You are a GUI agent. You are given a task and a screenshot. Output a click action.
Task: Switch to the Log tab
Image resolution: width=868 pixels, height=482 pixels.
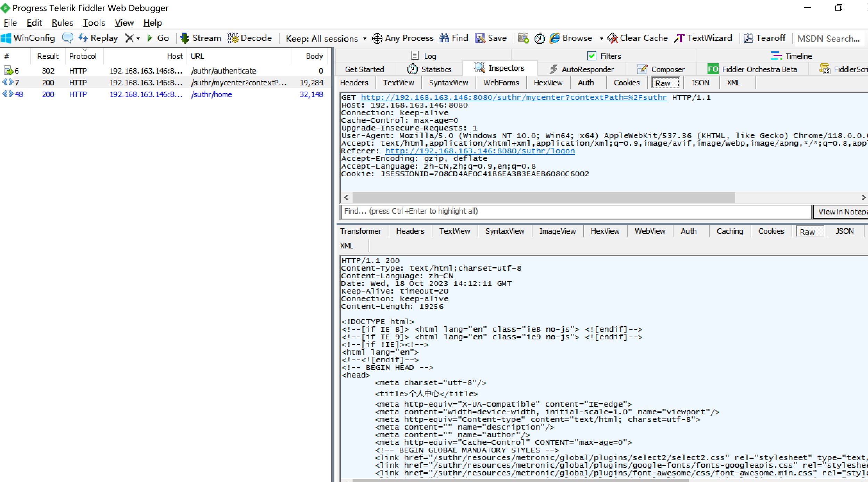(423, 56)
